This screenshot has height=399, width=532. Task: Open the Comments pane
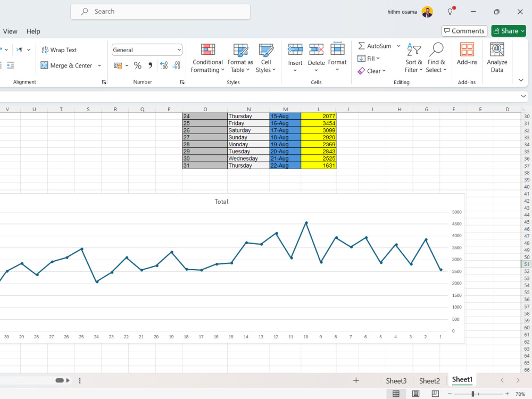point(464,31)
